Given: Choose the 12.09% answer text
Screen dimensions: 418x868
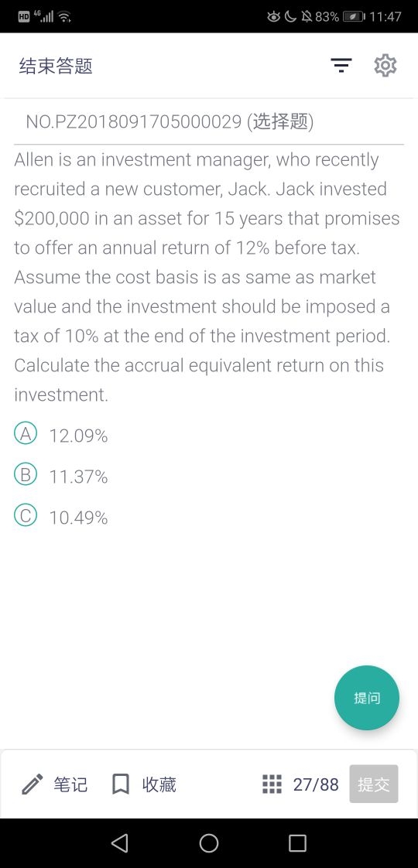Looking at the screenshot, I should coord(79,436).
